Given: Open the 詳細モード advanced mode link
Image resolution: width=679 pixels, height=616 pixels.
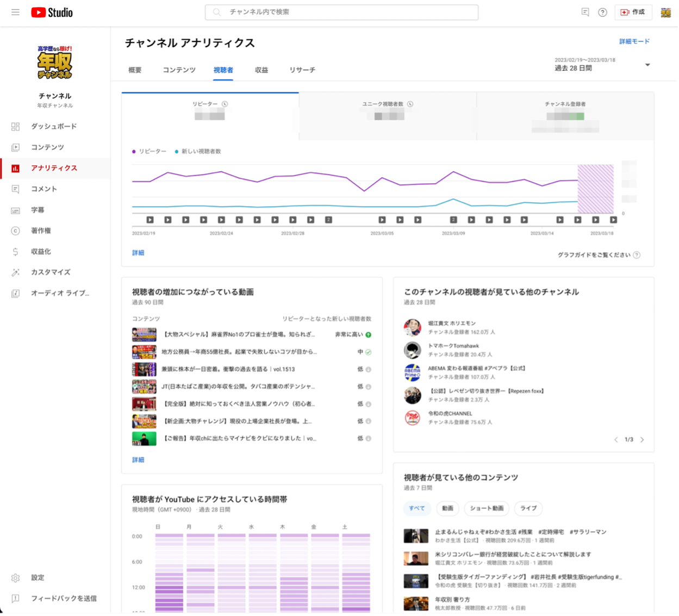Looking at the screenshot, I should pos(634,41).
